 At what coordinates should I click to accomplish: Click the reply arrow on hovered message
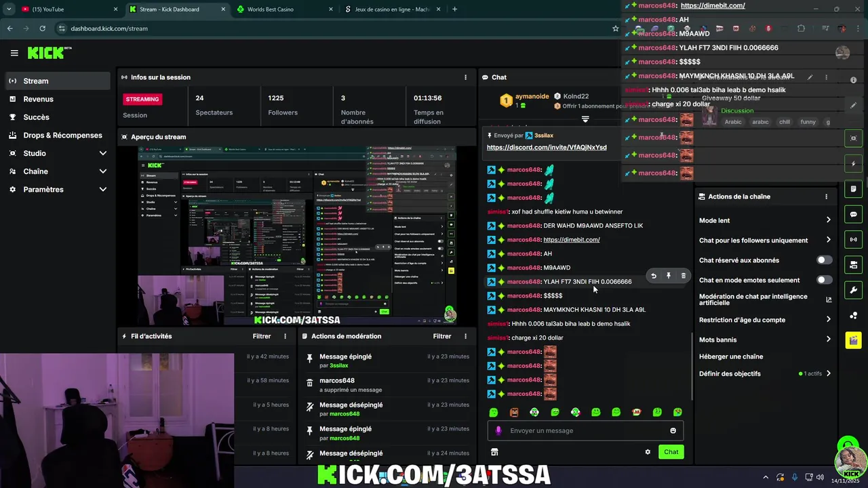[x=654, y=276]
